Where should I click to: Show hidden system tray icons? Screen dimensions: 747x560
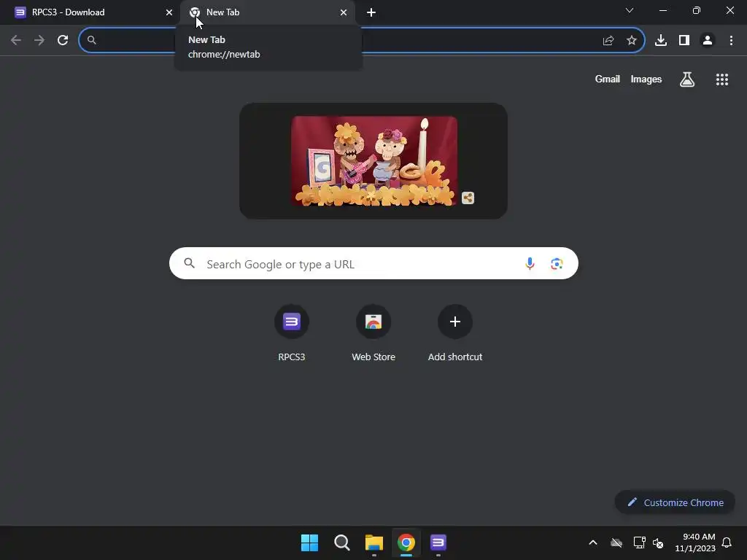(x=593, y=542)
